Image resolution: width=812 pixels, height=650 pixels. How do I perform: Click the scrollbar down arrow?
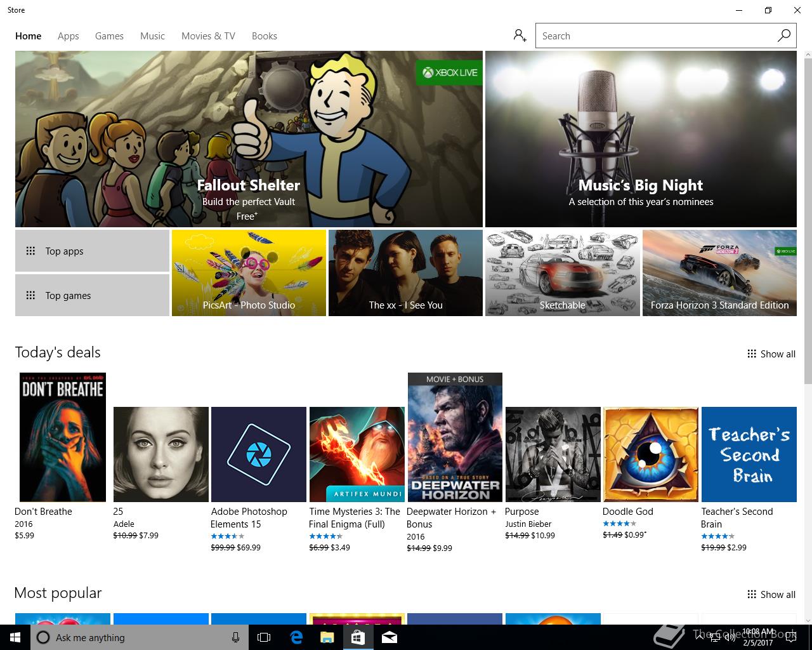click(808, 620)
